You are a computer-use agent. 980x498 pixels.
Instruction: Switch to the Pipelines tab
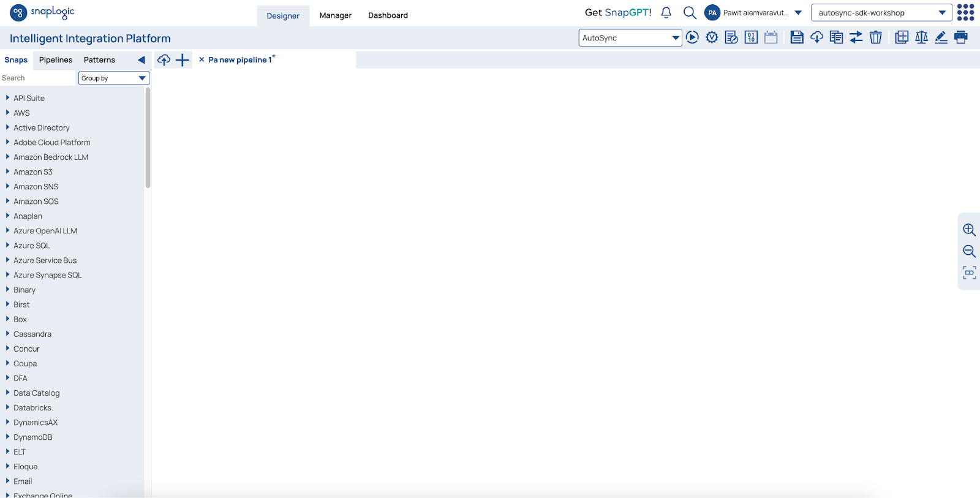tap(56, 60)
